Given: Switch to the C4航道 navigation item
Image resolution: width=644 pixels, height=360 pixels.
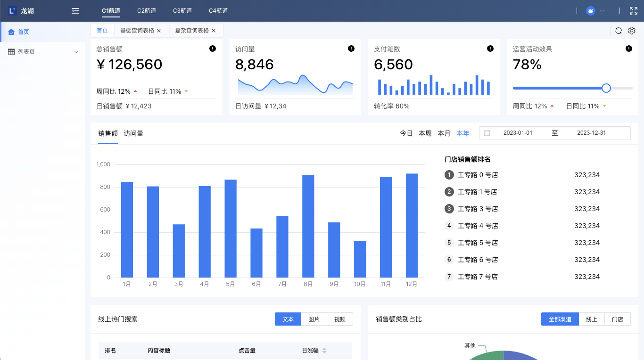Looking at the screenshot, I should (218, 11).
